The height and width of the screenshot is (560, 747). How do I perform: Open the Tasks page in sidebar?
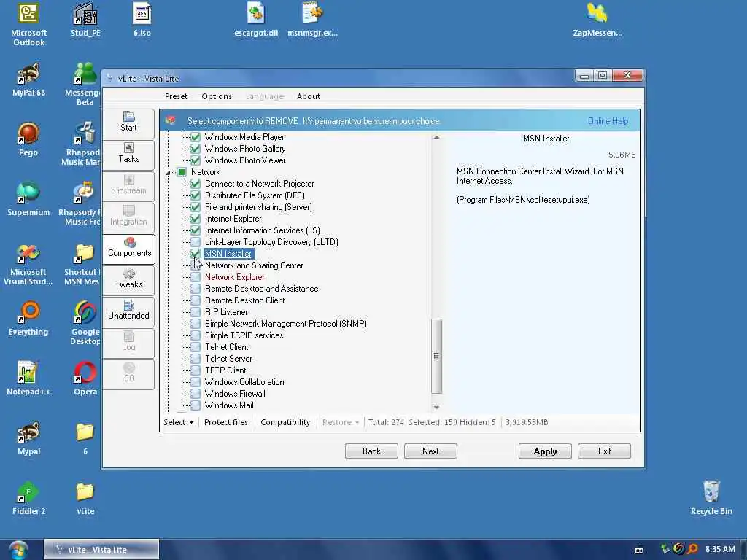point(128,154)
